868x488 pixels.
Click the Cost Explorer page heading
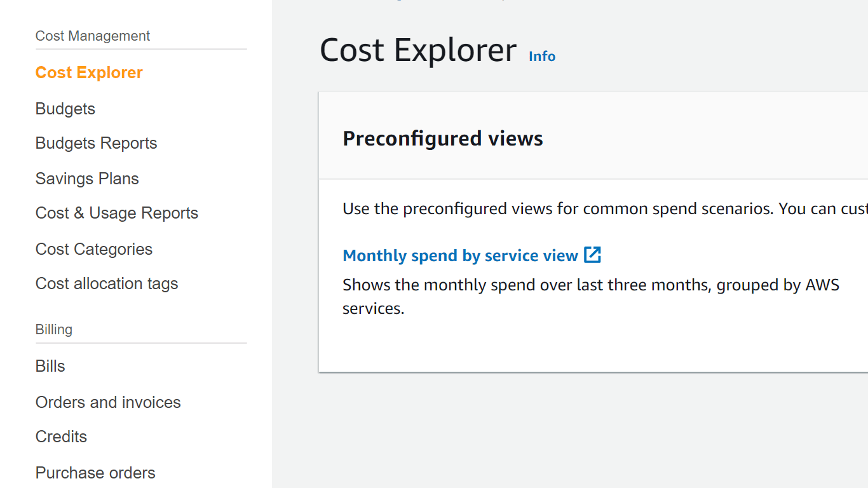point(417,50)
